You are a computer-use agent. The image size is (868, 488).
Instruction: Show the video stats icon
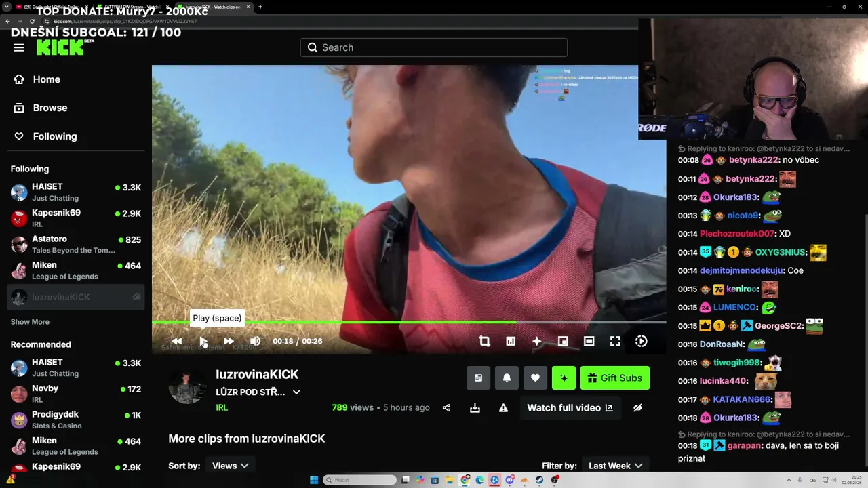tap(511, 342)
